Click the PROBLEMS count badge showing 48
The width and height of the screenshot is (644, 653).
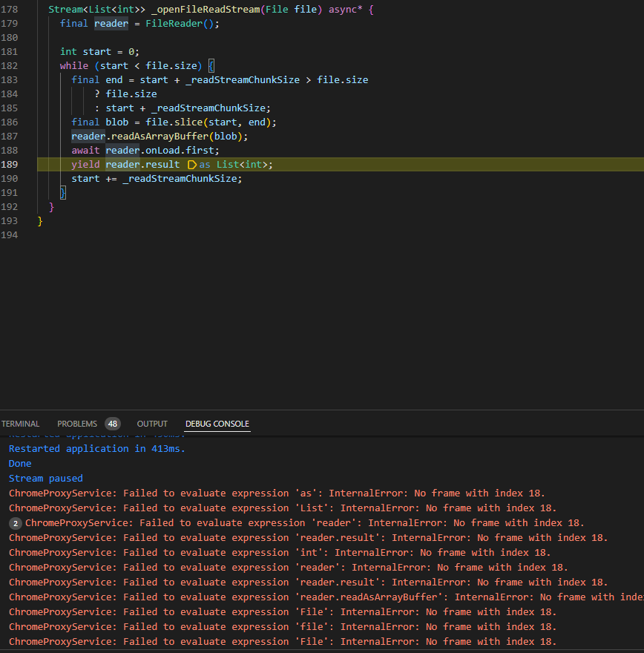point(111,424)
